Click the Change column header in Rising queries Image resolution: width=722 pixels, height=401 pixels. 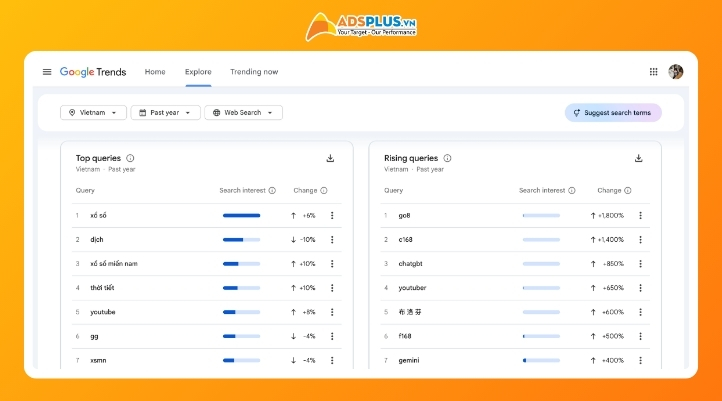609,191
